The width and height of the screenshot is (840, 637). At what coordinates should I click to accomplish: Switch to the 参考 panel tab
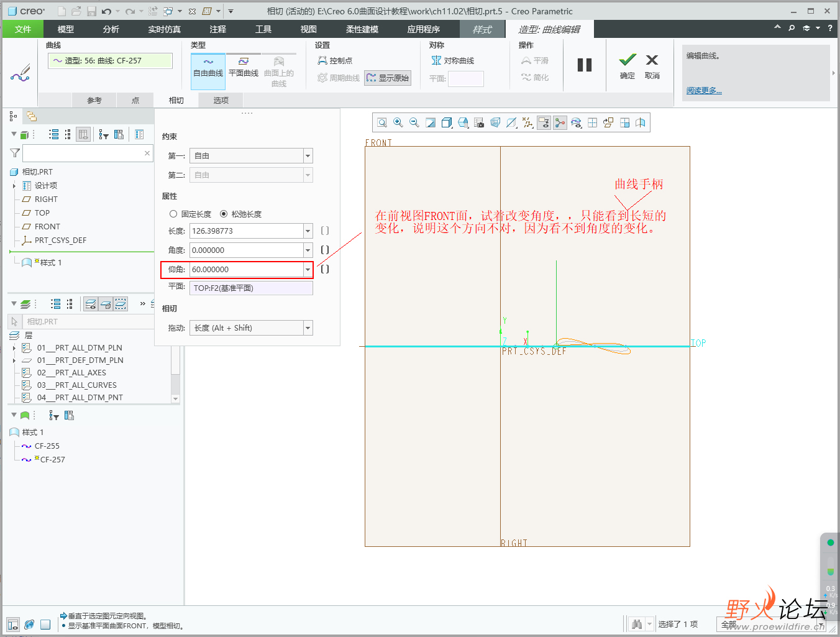94,100
